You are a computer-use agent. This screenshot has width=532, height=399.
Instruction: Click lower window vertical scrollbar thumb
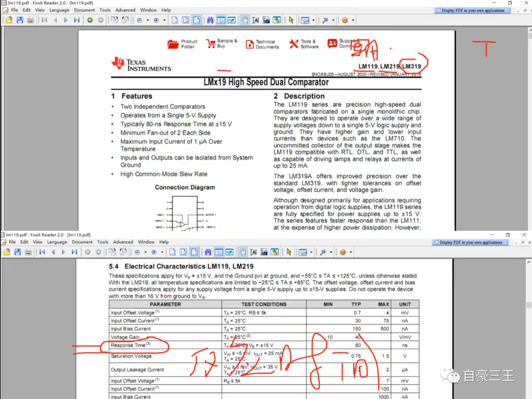(x=529, y=305)
